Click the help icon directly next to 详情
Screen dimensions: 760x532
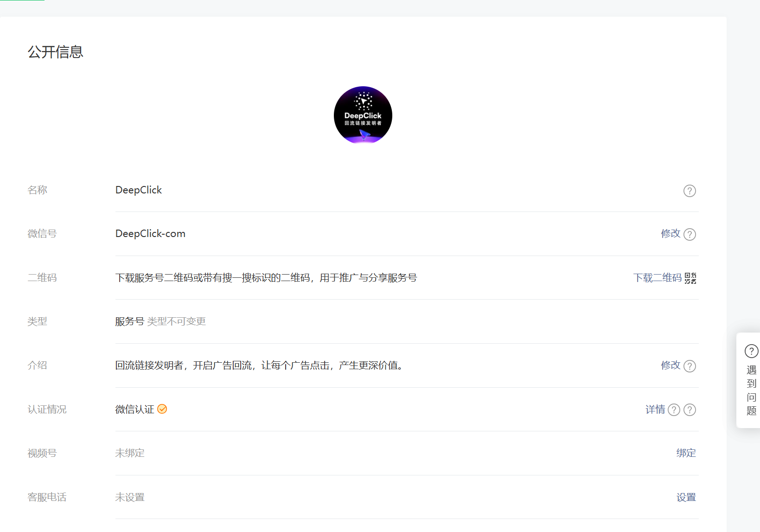674,410
